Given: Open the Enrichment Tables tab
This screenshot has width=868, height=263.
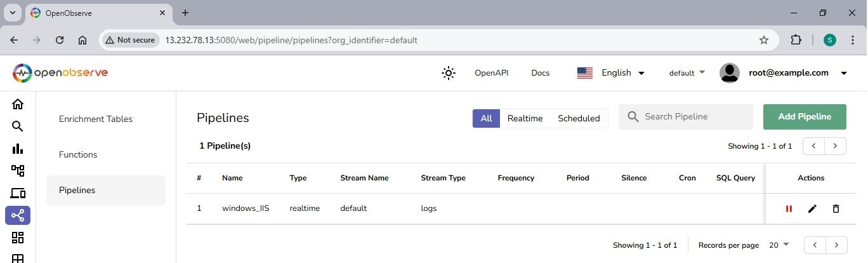Looking at the screenshot, I should (x=96, y=119).
